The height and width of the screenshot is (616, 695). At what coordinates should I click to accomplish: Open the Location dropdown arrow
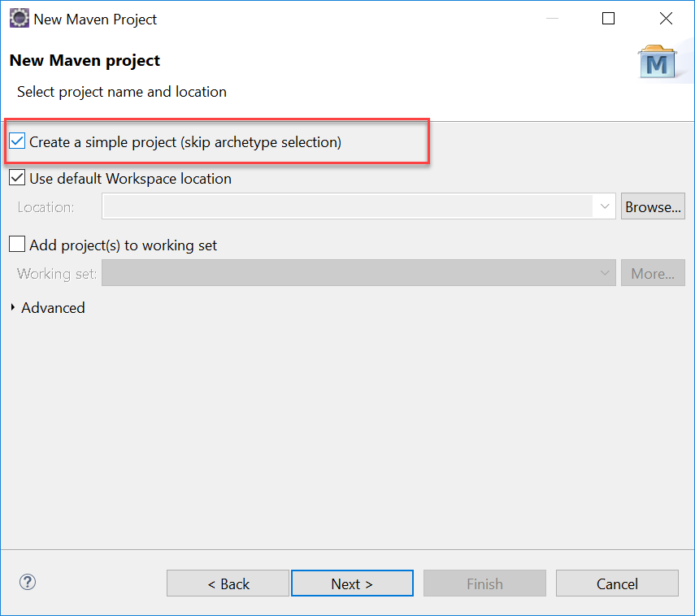click(x=604, y=206)
